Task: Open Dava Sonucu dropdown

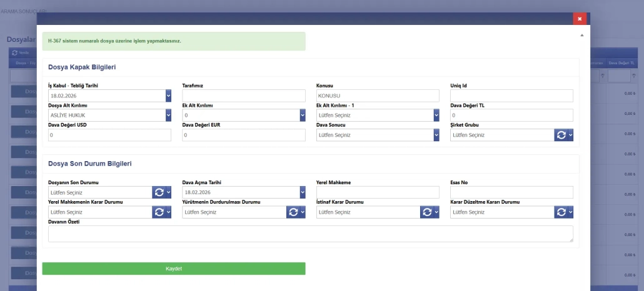Action: [x=436, y=135]
